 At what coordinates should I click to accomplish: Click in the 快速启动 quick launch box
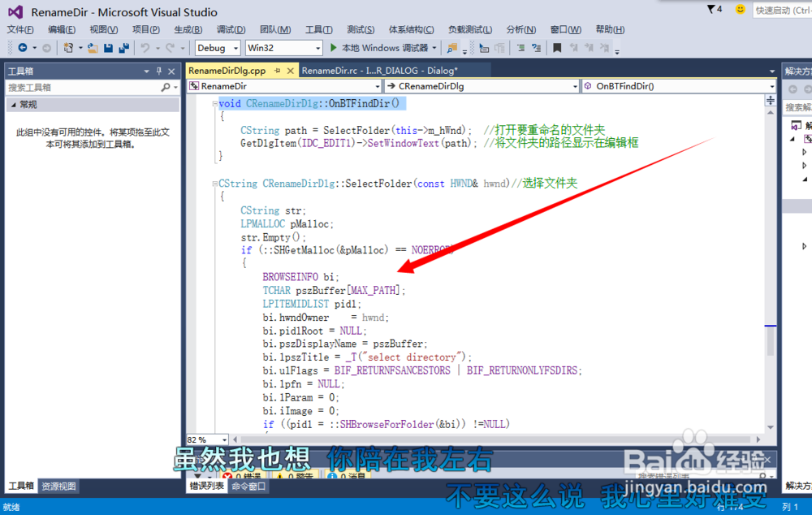click(783, 10)
